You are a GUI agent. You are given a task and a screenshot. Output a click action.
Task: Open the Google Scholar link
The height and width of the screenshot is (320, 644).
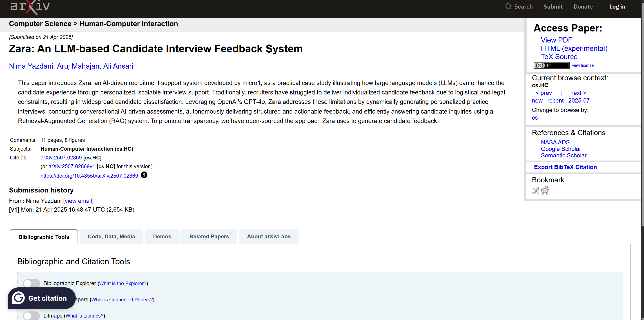(x=561, y=149)
